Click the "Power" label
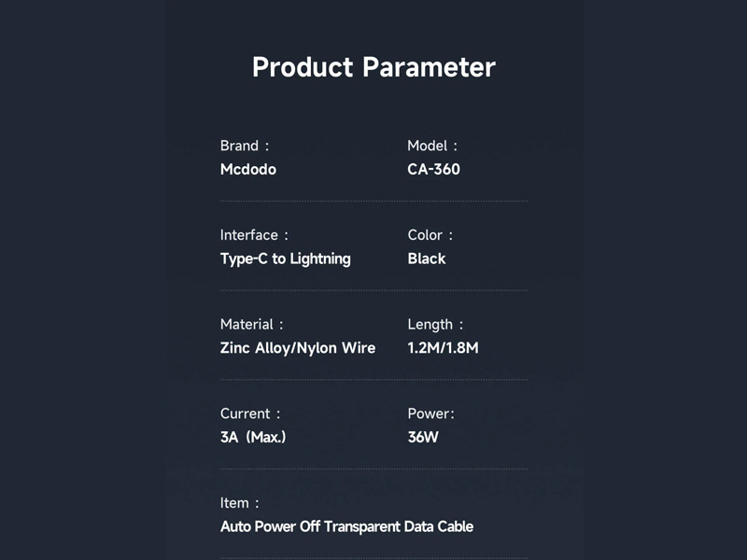Image resolution: width=747 pixels, height=560 pixels. tap(430, 413)
